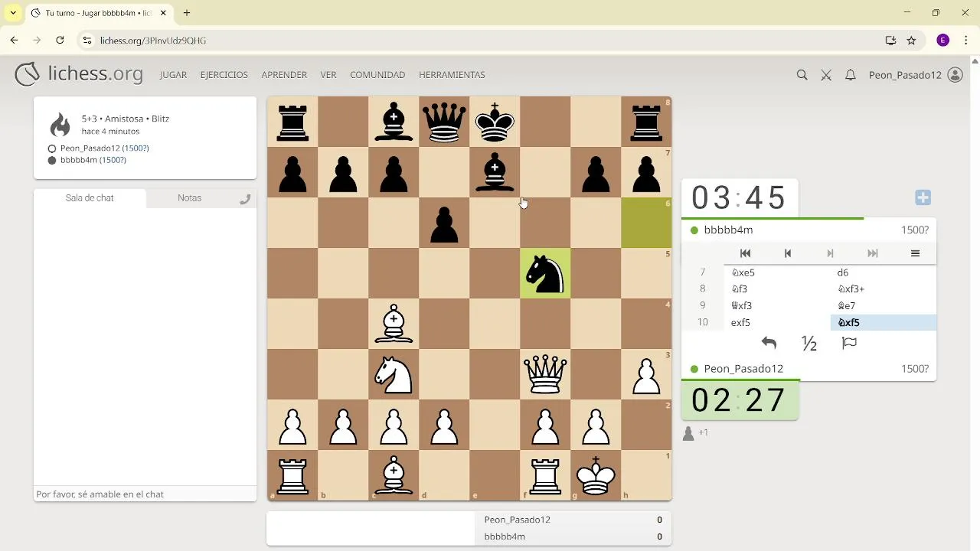Offer a draw ½ button
This screenshot has width=980, height=551.
(809, 344)
